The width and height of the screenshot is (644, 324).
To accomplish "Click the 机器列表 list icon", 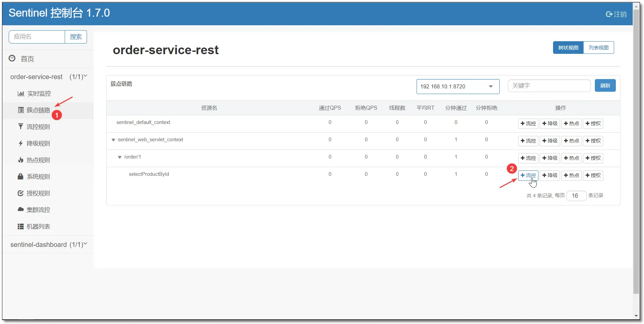I will point(21,226).
